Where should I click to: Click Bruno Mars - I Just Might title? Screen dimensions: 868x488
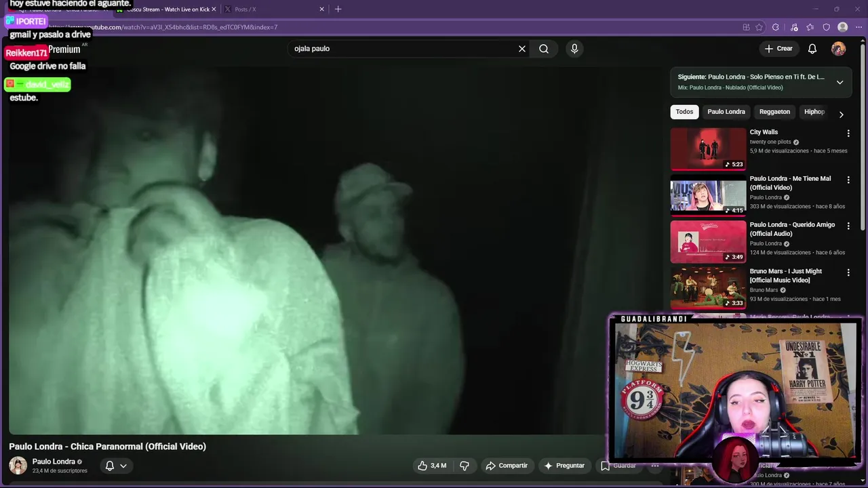click(x=786, y=276)
